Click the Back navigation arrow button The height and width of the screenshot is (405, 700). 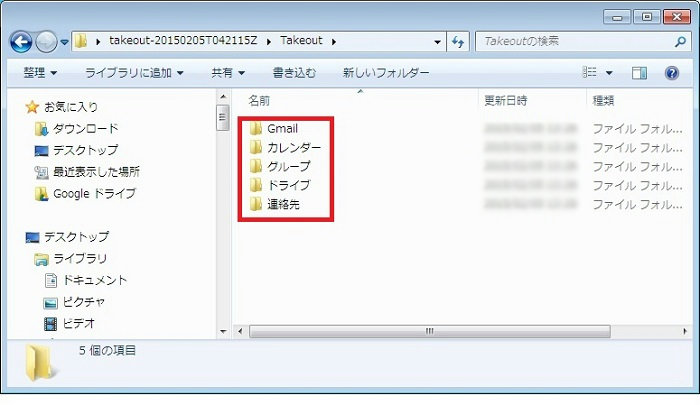(21, 42)
